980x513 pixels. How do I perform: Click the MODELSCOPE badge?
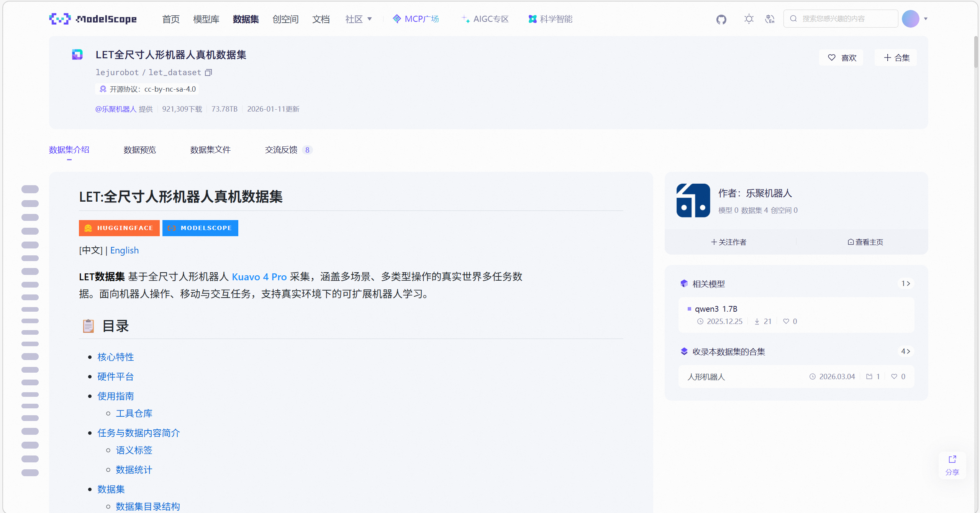tap(200, 228)
